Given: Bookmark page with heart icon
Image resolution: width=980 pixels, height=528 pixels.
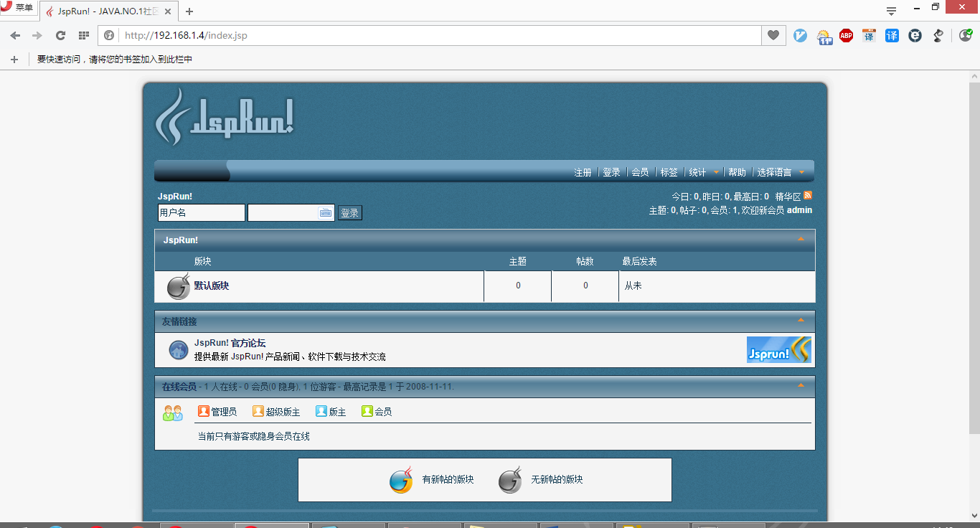Looking at the screenshot, I should [x=773, y=35].
